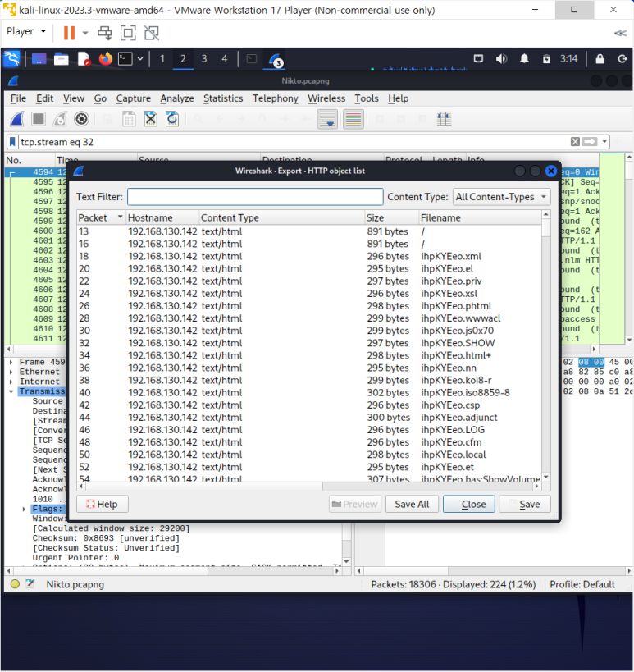The height and width of the screenshot is (672, 634).
Task: Click the resize columns toolbar icon
Action: click(x=445, y=119)
